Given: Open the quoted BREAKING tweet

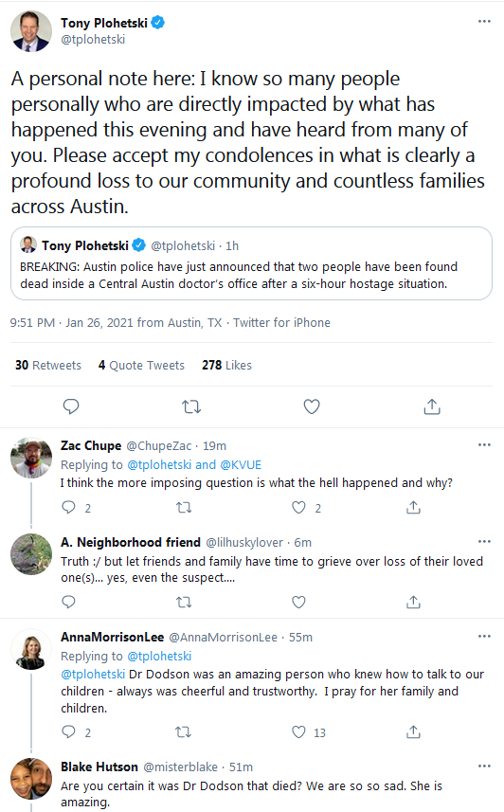Looking at the screenshot, I should pyautogui.click(x=251, y=263).
